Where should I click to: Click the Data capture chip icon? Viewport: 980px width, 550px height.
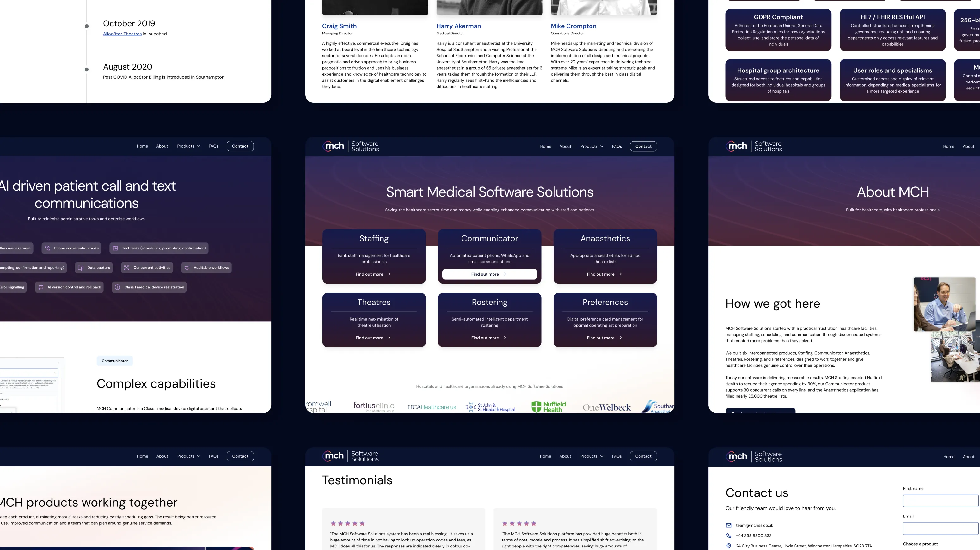click(81, 268)
